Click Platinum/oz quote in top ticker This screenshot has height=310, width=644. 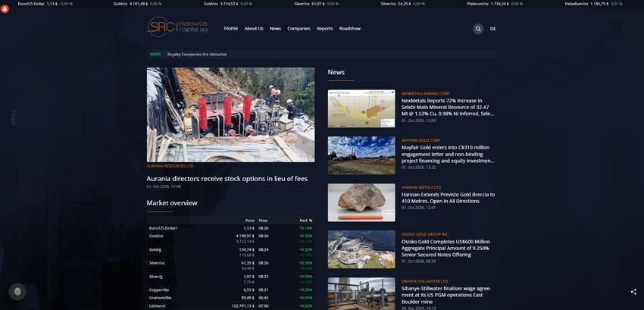pyautogui.click(x=495, y=4)
